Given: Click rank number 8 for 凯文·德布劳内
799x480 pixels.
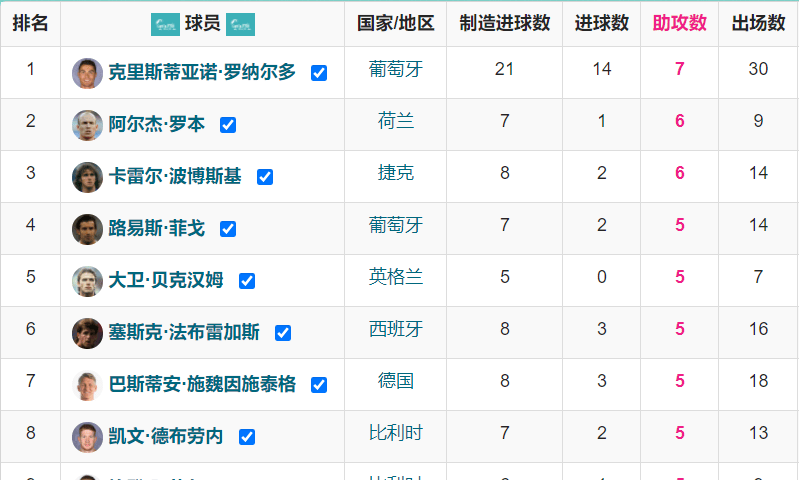Looking at the screenshot, I should coord(31,433).
